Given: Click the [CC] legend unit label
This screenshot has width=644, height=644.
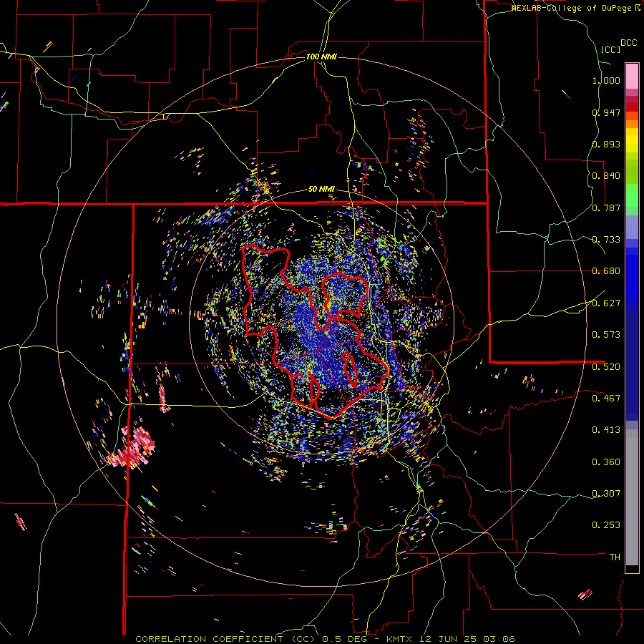Looking at the screenshot, I should click(610, 49).
